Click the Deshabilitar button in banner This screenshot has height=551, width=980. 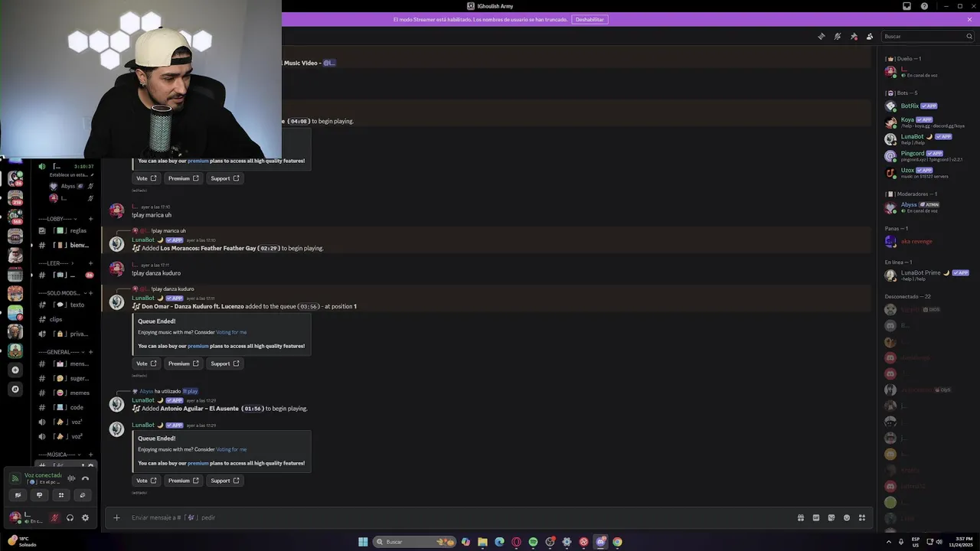(x=590, y=19)
